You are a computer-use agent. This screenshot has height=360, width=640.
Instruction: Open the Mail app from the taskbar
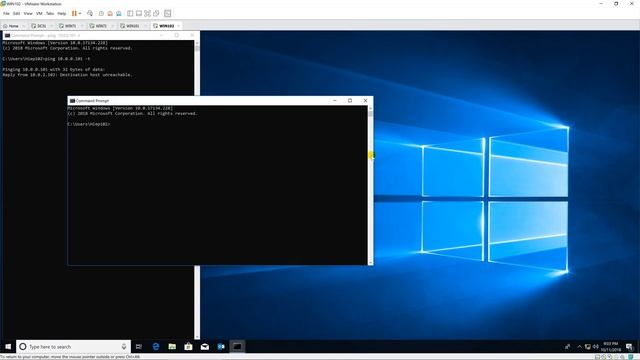[x=204, y=347]
